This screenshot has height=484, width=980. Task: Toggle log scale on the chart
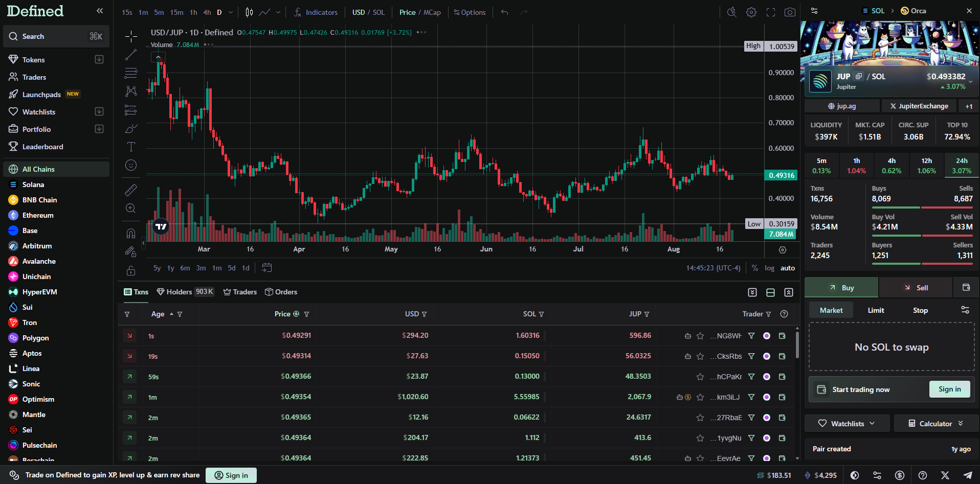point(769,268)
